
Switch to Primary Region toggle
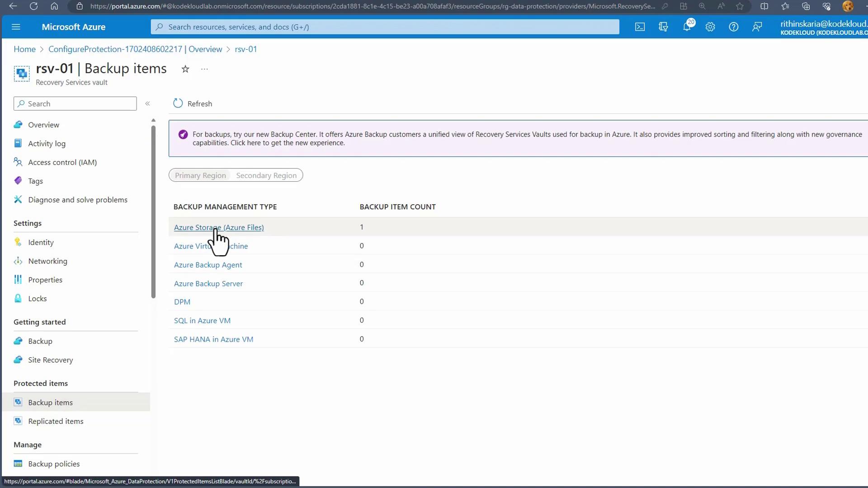coord(200,175)
